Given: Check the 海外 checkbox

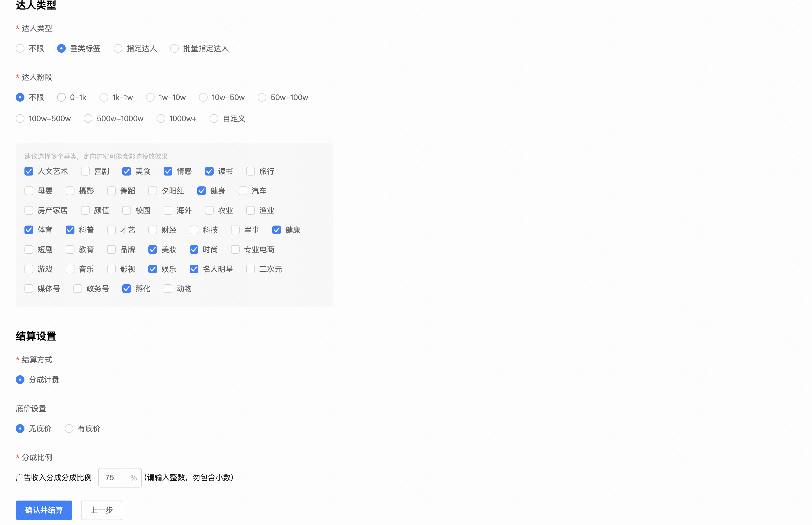Looking at the screenshot, I should pyautogui.click(x=168, y=210).
